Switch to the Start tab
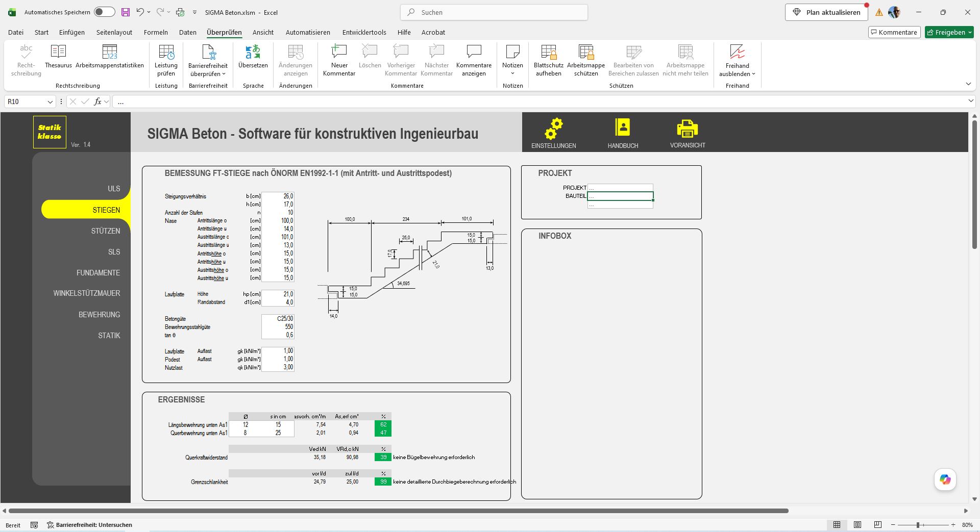The image size is (980, 532). (x=41, y=32)
